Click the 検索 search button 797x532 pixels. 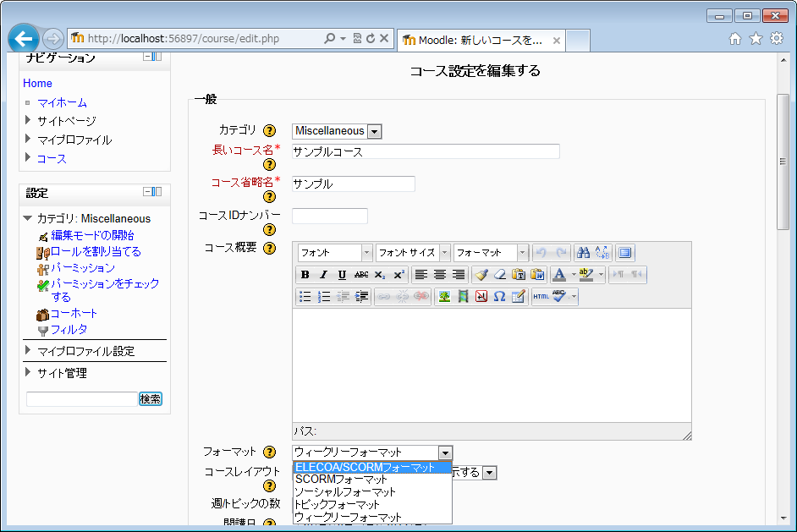[151, 399]
